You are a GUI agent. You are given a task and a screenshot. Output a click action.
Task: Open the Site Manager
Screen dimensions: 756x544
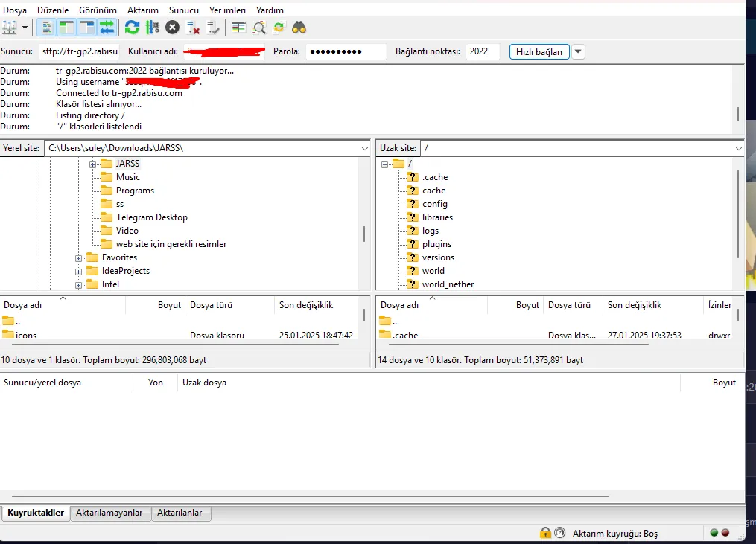pos(9,28)
